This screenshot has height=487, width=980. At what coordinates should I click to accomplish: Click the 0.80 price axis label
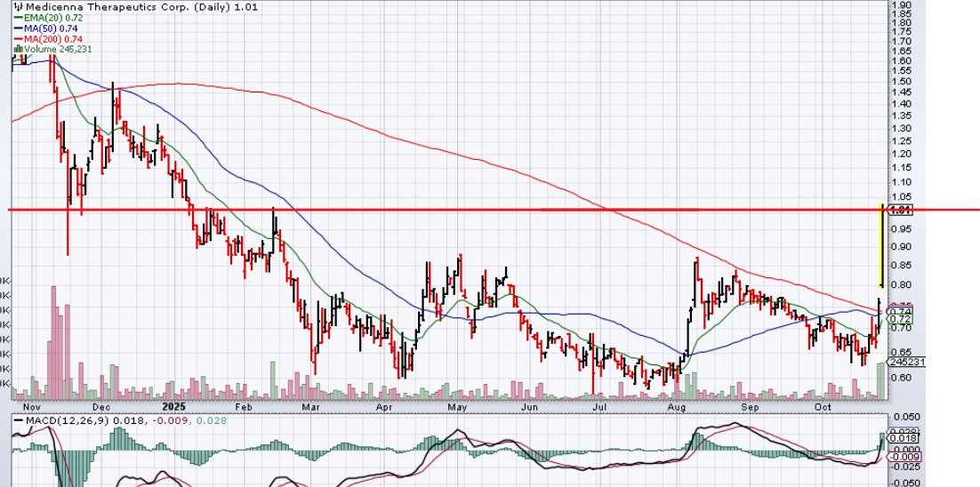click(x=901, y=285)
